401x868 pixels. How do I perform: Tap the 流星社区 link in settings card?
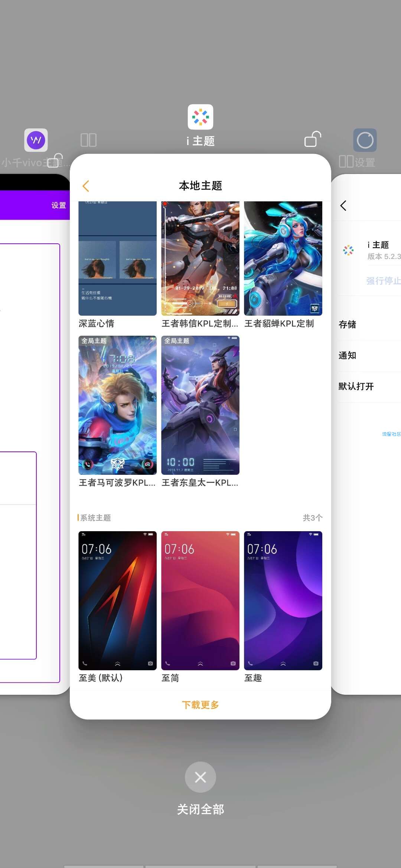point(391,434)
